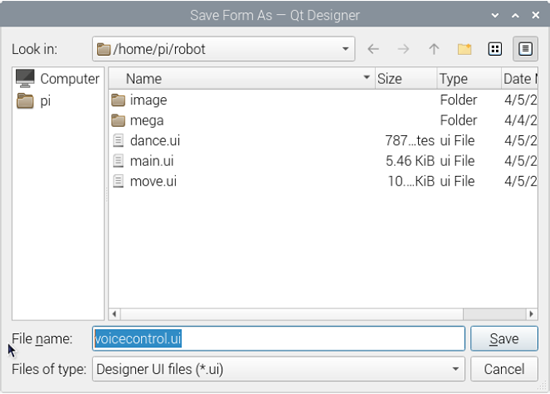Click the Save button
The width and height of the screenshot is (550, 394).
point(504,339)
